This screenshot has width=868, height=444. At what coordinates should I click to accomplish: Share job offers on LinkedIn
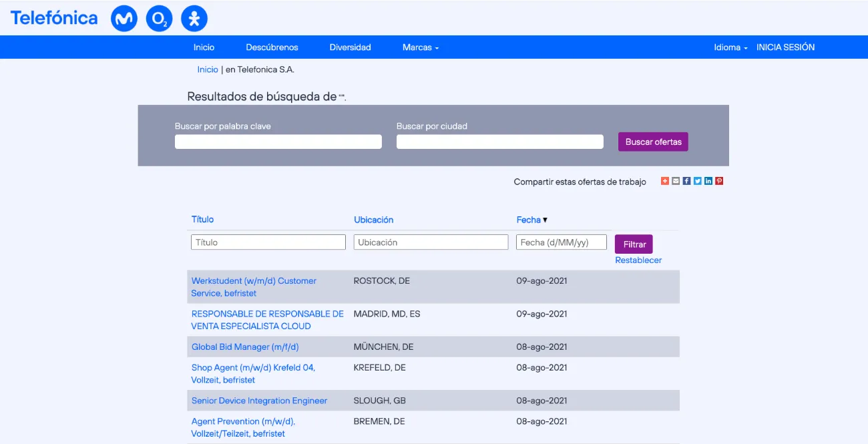[x=708, y=181]
